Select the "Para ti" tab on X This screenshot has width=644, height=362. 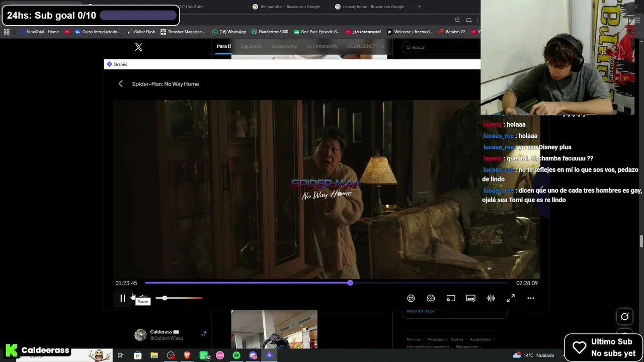coord(223,46)
